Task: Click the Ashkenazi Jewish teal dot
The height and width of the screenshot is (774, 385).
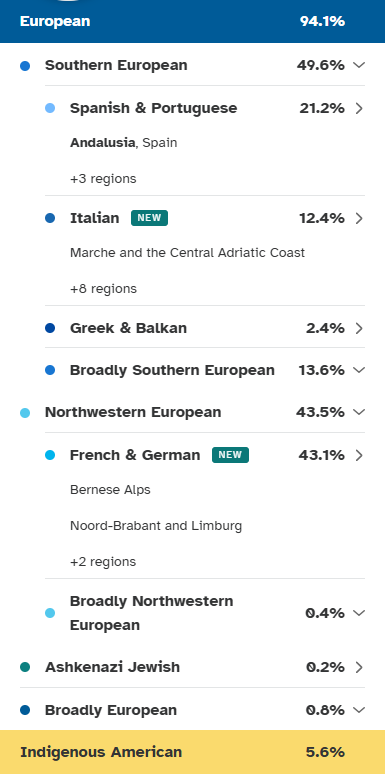Action: [25, 667]
